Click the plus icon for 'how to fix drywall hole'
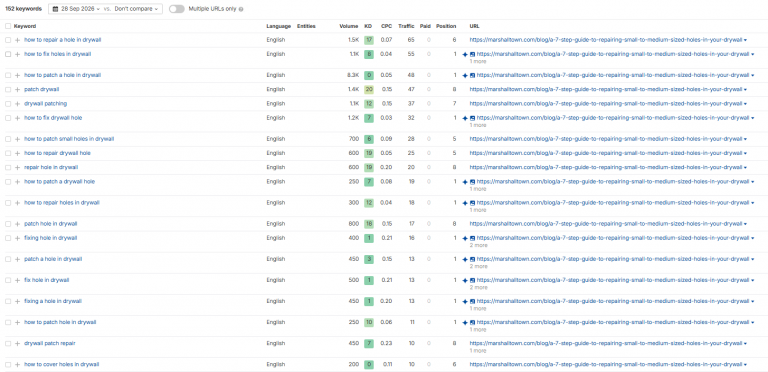 [x=18, y=118]
